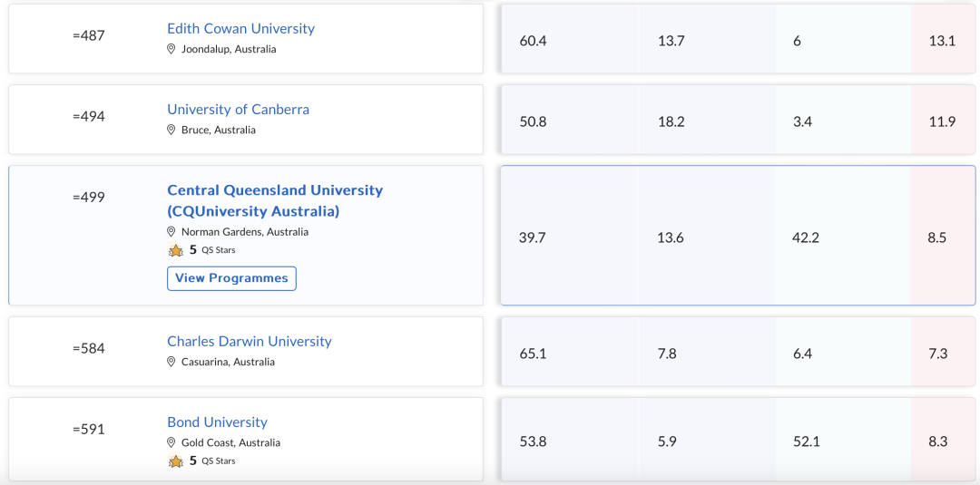Click location pin icon beside Bruce, Australia
This screenshot has height=485, width=980.
pyautogui.click(x=171, y=130)
